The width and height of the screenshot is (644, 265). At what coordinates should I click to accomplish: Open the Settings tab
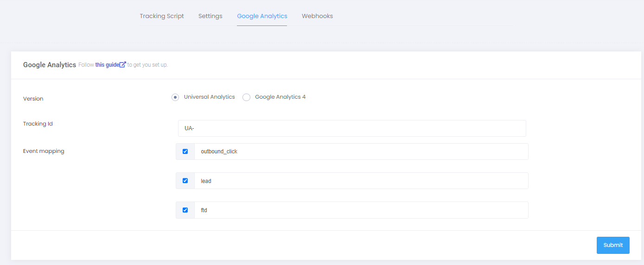click(x=210, y=16)
